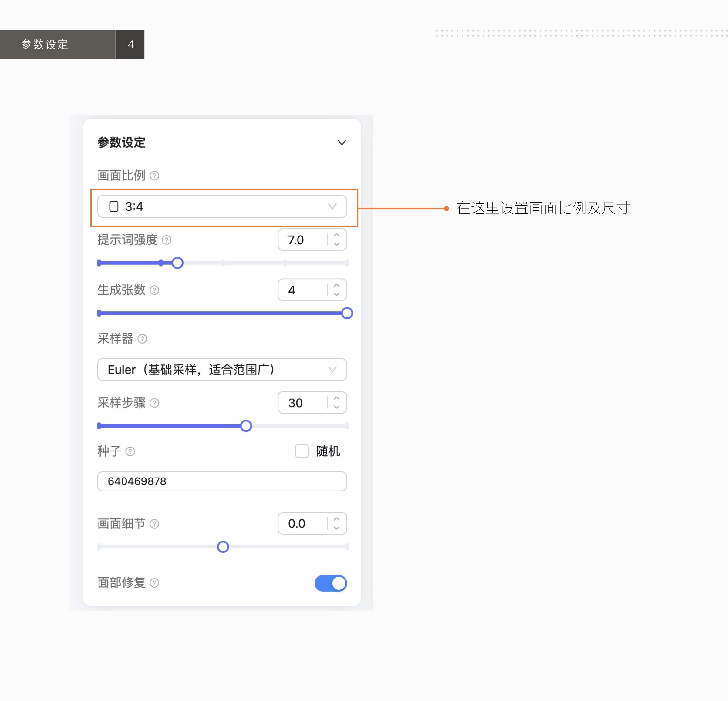Click the number 4 badge next to 参数设定

tap(131, 44)
